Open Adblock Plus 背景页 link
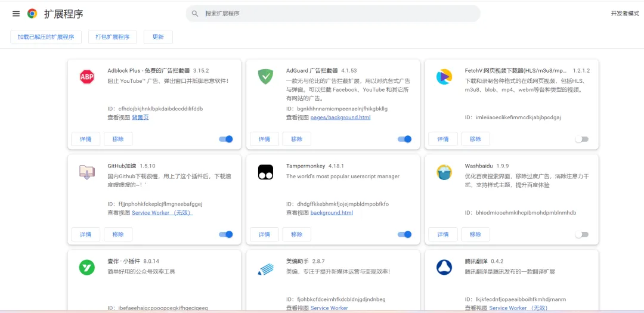 point(140,117)
